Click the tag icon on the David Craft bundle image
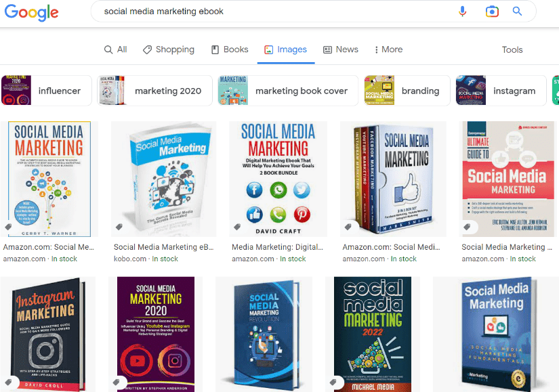This screenshot has width=559, height=392. 236,225
